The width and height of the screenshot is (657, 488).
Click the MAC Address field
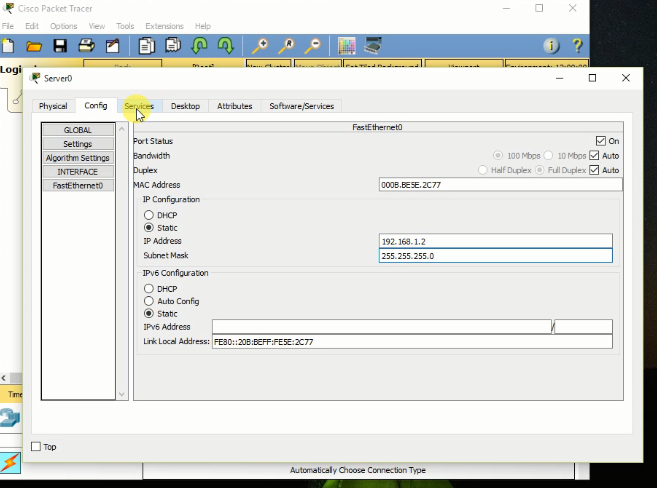click(500, 185)
